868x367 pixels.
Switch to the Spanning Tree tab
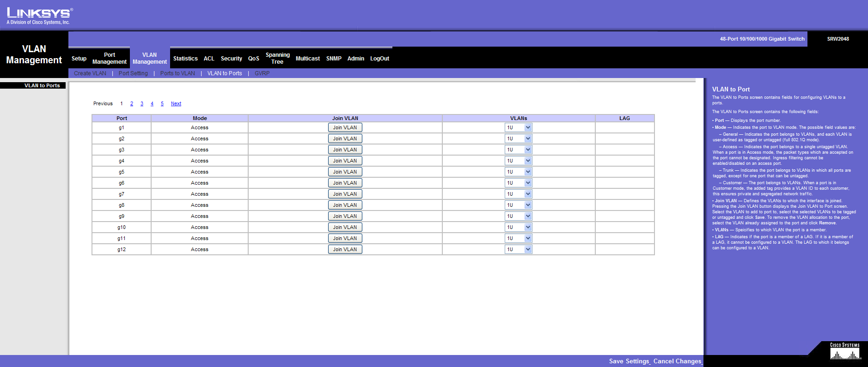[277, 58]
